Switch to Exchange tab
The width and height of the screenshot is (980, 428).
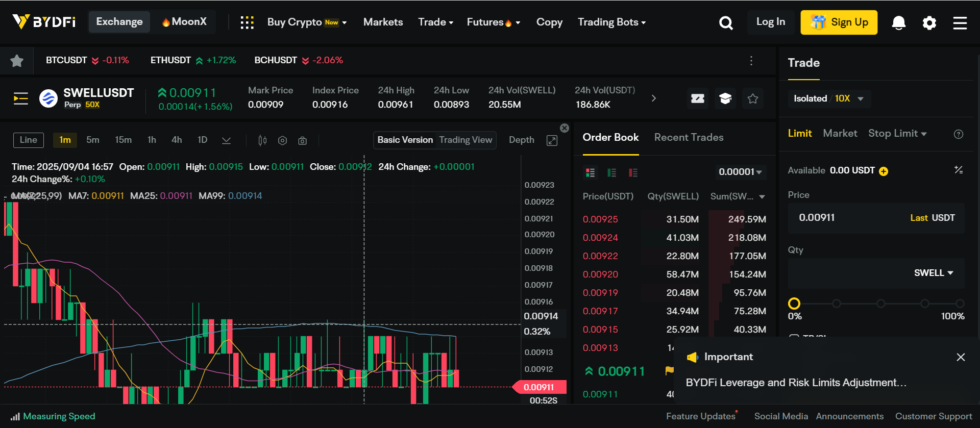[119, 22]
